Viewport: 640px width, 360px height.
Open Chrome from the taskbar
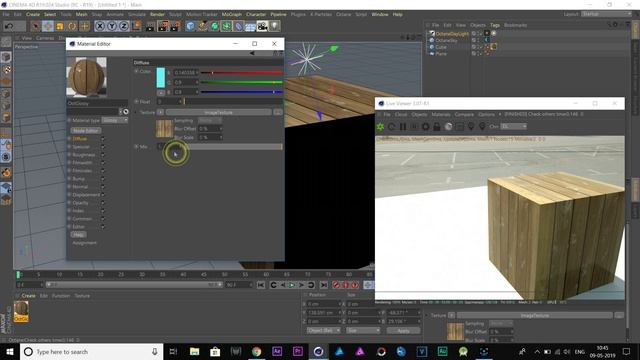pos(256,351)
